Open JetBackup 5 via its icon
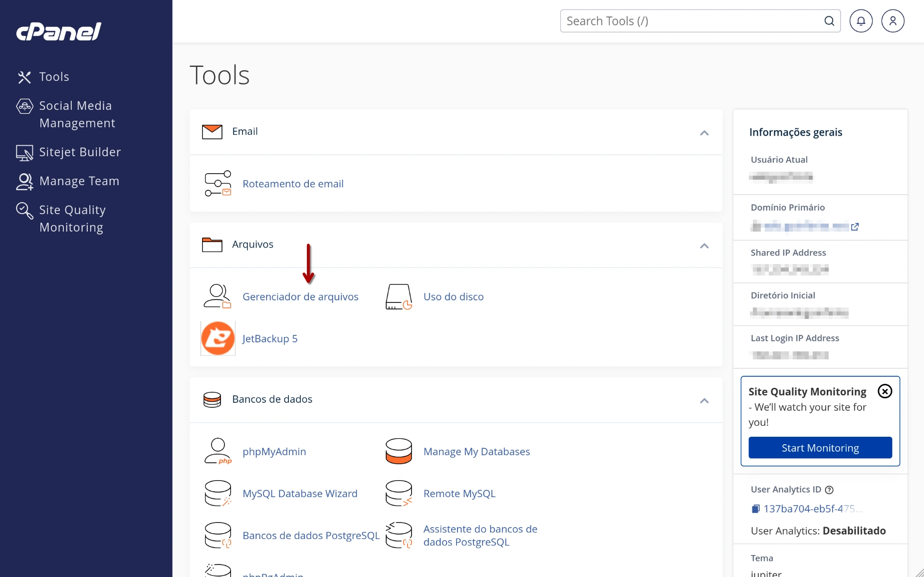The height and width of the screenshot is (577, 924). point(218,338)
